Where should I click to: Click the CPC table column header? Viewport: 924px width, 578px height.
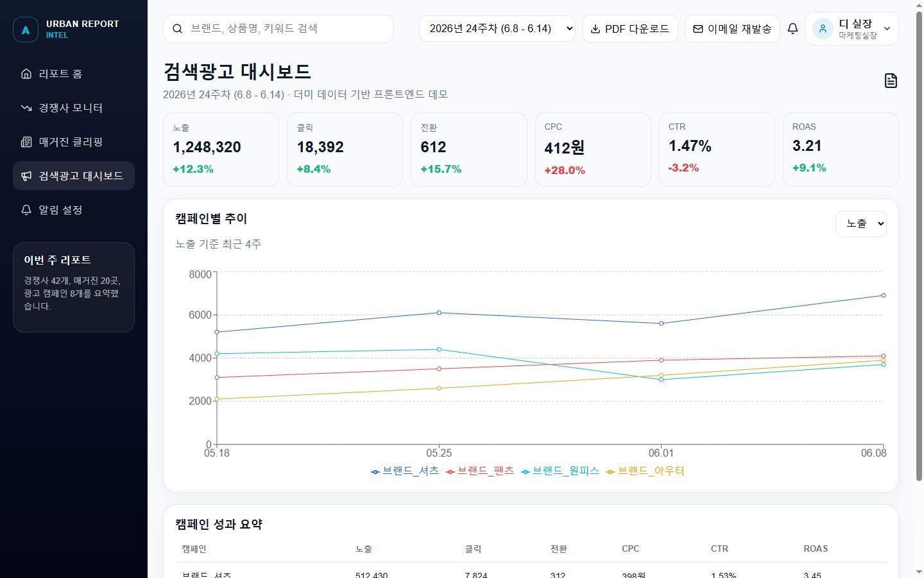tap(631, 549)
